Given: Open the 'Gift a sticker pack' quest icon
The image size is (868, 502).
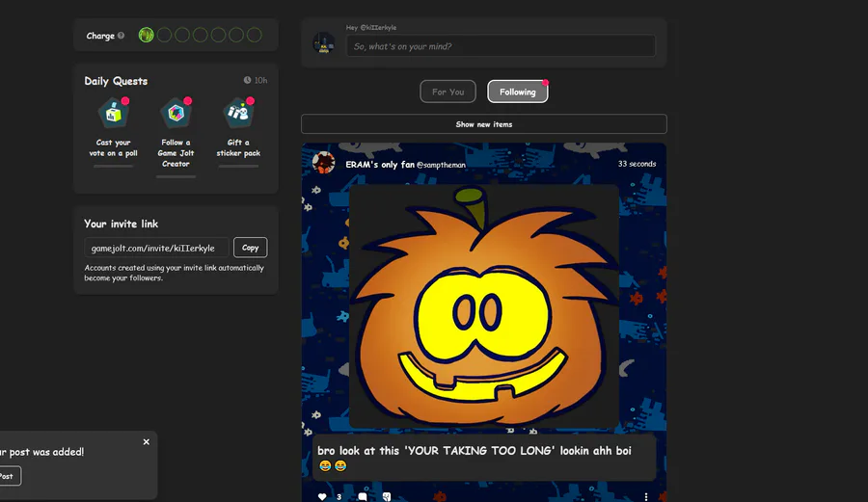Looking at the screenshot, I should pyautogui.click(x=238, y=114).
